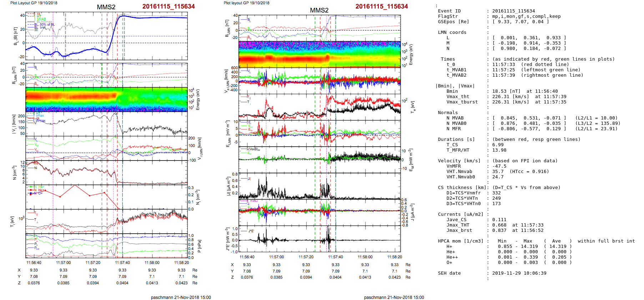
Task: Click the Vmax_tht 226.31 km/s row
Action: click(x=506, y=97)
